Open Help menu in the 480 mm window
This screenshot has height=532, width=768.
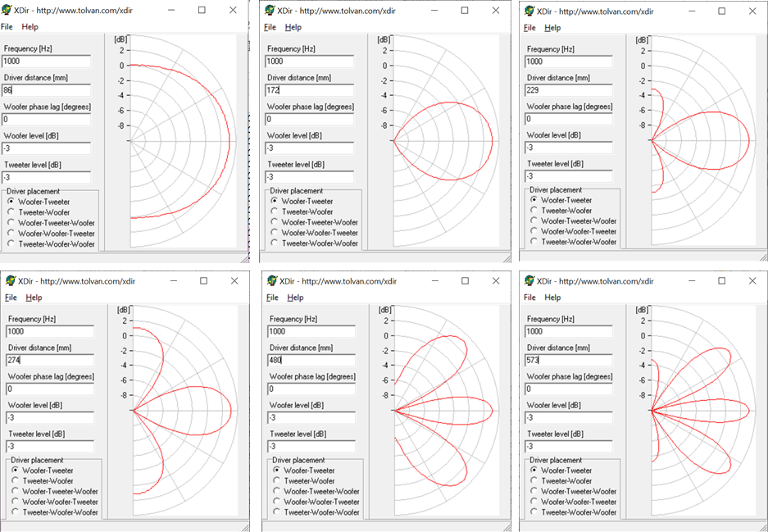(295, 298)
